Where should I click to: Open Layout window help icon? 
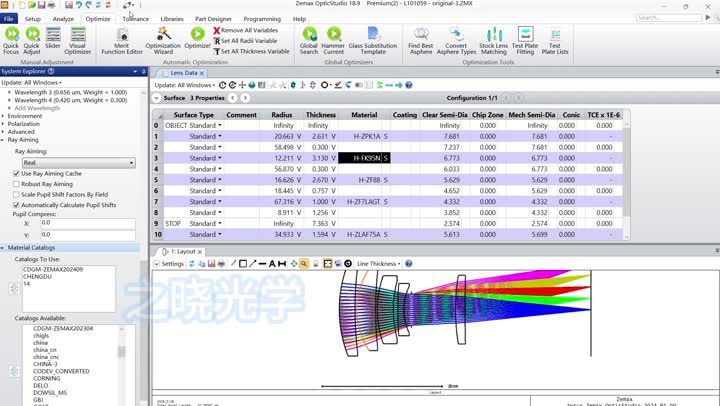[x=409, y=264]
